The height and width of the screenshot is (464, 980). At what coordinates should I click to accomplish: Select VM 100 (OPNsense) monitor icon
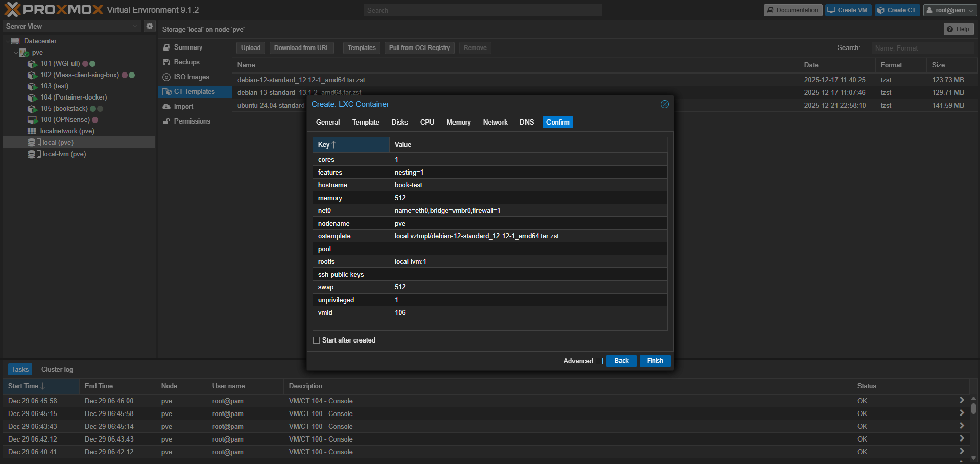(x=32, y=120)
